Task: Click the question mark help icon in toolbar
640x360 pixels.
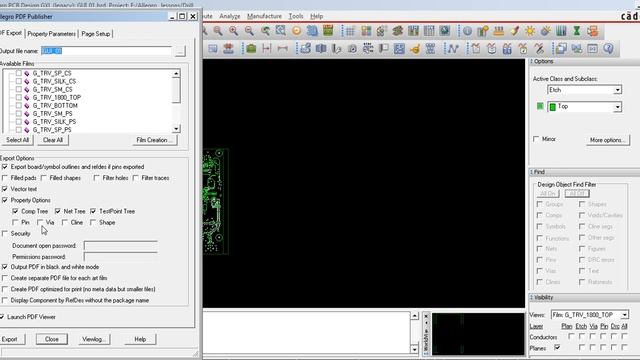Action: click(x=608, y=49)
